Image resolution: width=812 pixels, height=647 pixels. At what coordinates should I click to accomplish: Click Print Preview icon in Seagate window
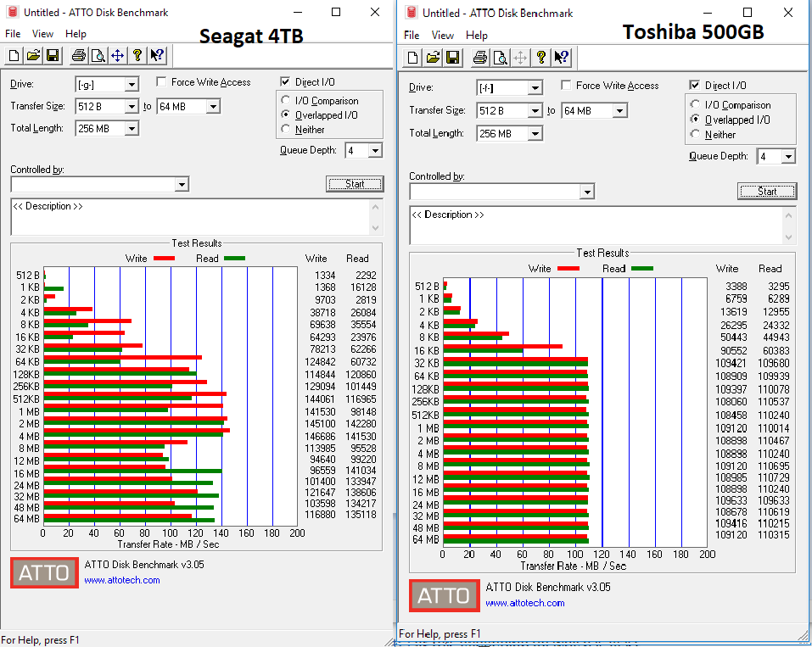98,55
